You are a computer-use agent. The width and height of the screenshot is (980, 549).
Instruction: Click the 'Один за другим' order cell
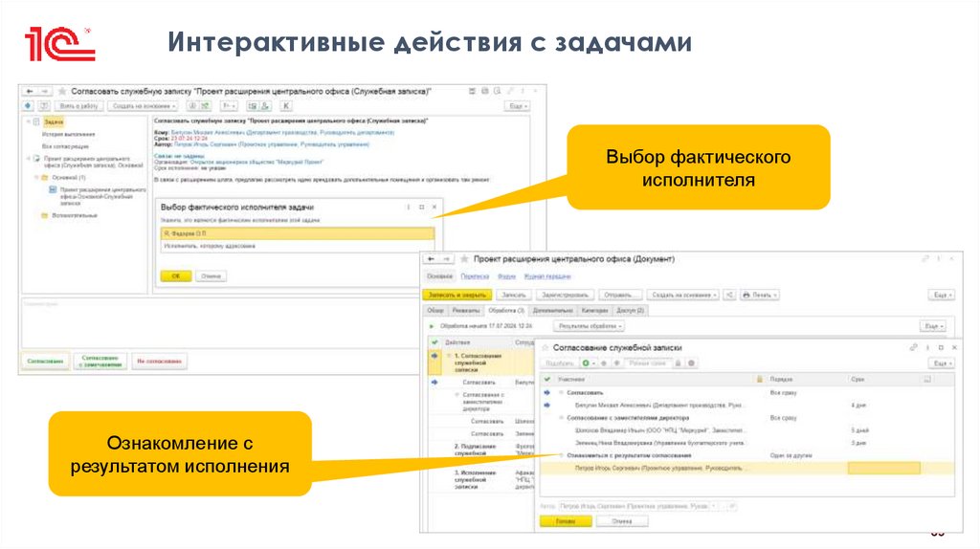pos(791,455)
